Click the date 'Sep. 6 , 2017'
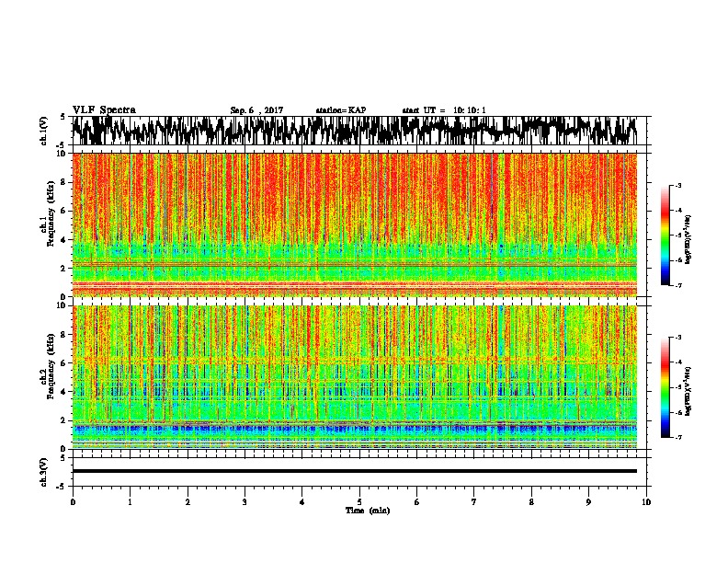This screenshot has height=563, width=728. 256,110
